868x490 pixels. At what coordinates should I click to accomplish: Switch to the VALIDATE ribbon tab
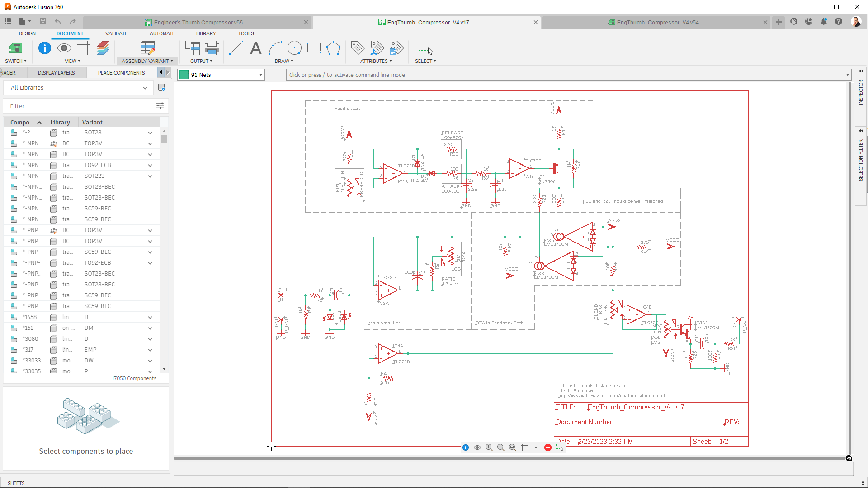click(116, 33)
